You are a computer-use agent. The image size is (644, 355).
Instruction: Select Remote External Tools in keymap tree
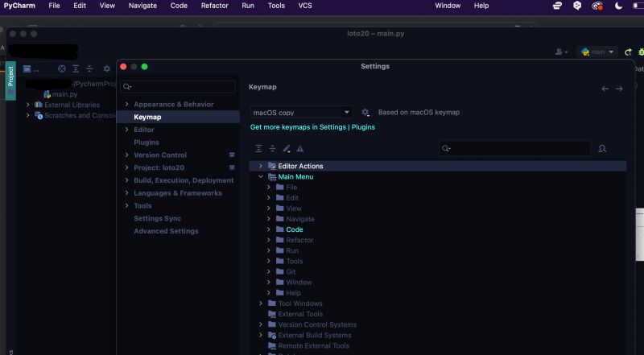pyautogui.click(x=313, y=345)
